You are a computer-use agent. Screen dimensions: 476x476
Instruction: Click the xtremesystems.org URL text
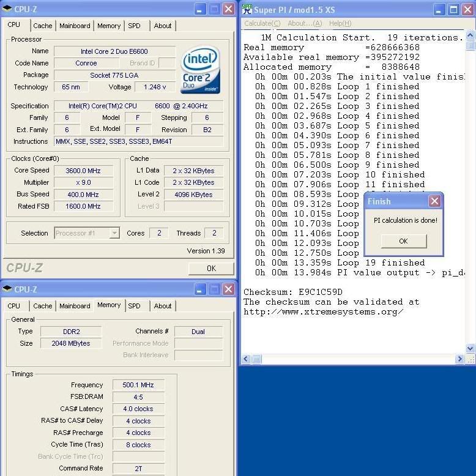(x=324, y=312)
